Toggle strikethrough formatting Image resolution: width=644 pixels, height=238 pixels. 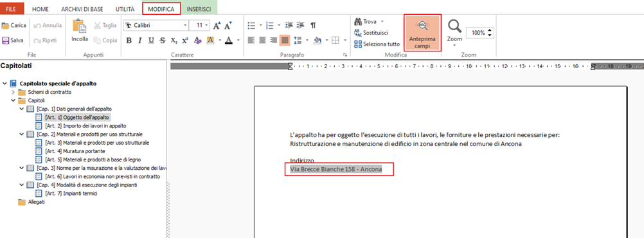[x=163, y=41]
